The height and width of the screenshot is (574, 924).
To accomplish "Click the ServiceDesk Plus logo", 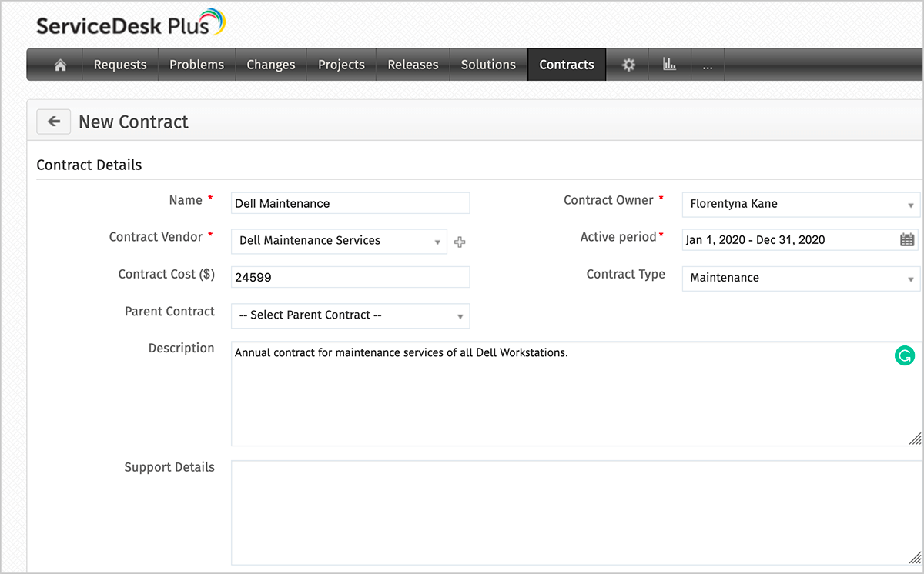I will tap(131, 25).
